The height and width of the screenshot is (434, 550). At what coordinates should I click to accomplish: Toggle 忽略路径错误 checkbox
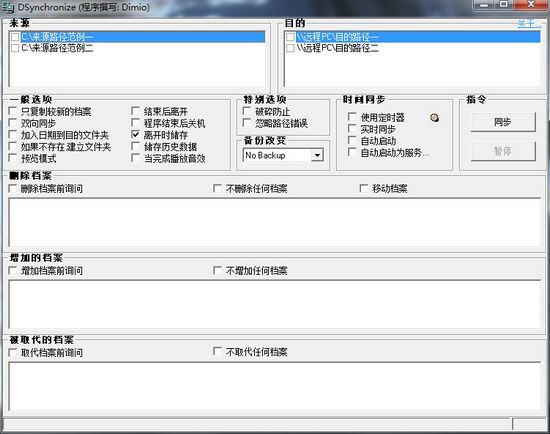coord(247,123)
